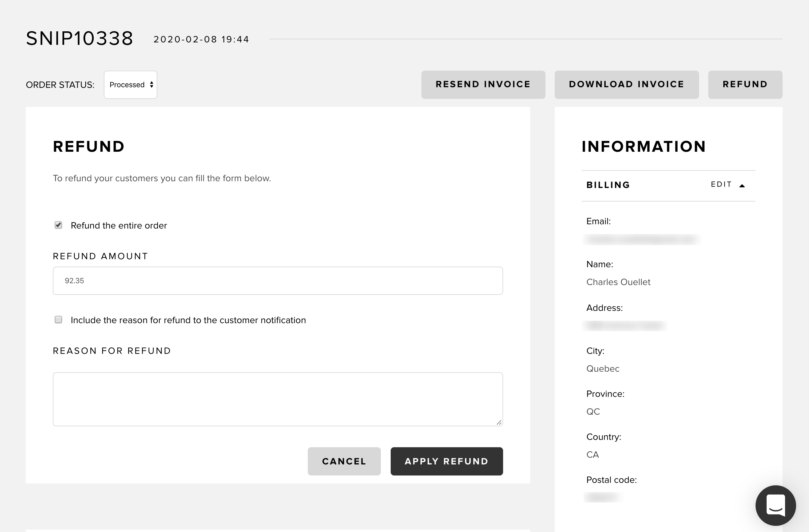Uncheck Refund the entire order checkbox
Screen dimensions: 809x532
pos(58,225)
